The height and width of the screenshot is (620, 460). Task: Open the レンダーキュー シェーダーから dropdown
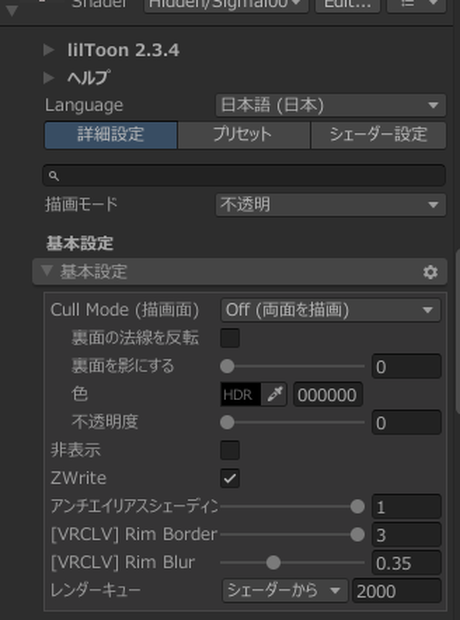pyautogui.click(x=285, y=591)
